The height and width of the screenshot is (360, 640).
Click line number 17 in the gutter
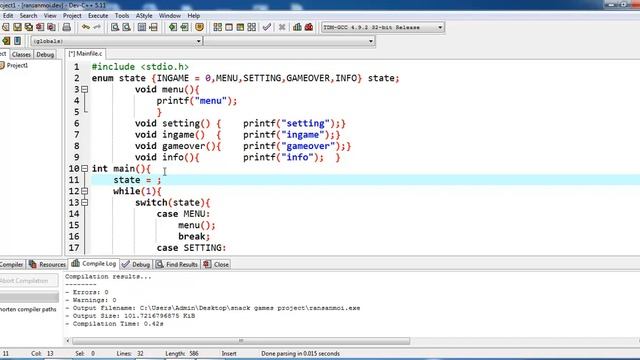click(x=74, y=248)
